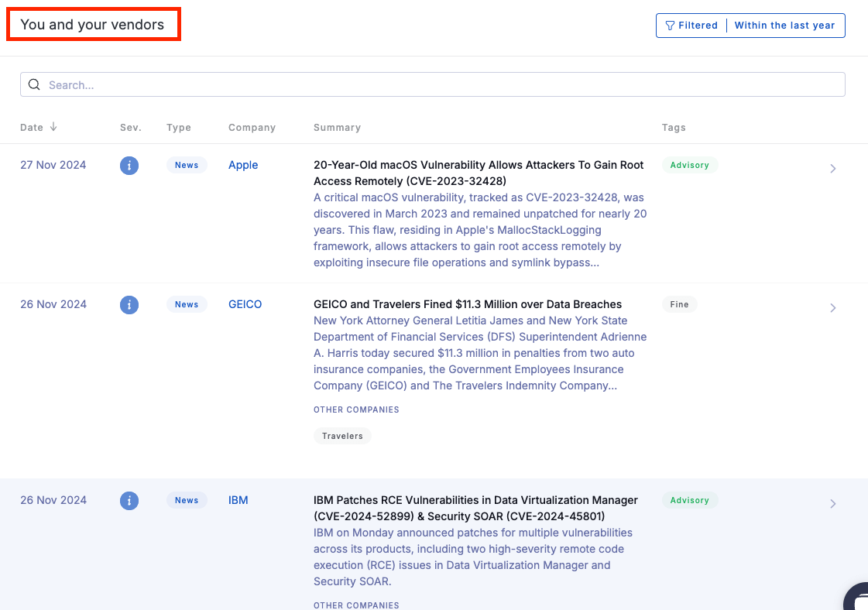The image size is (868, 610).
Task: Expand the Apple row chevron
Action: (x=833, y=168)
